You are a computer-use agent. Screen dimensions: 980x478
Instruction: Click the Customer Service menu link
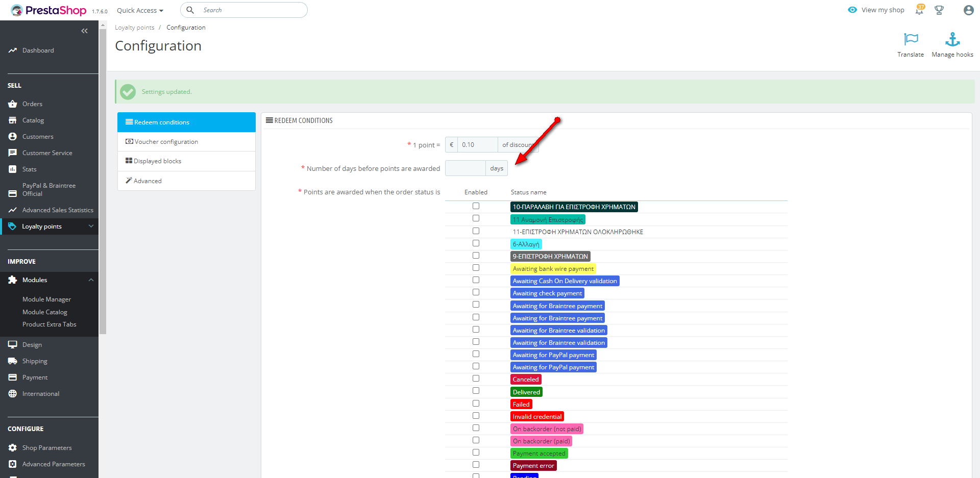(x=47, y=153)
